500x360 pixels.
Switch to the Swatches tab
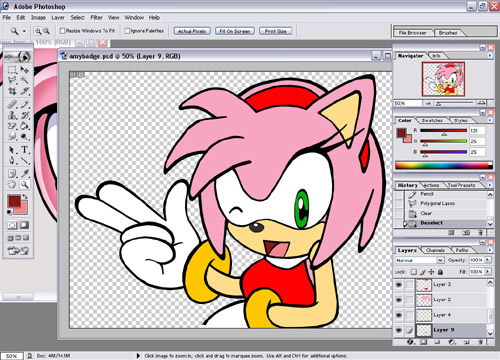click(x=432, y=120)
